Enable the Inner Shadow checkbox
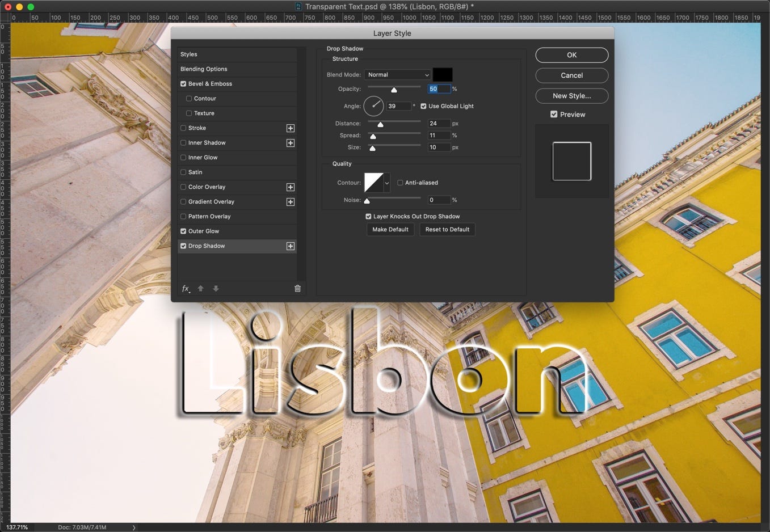The image size is (770, 532). 183,143
